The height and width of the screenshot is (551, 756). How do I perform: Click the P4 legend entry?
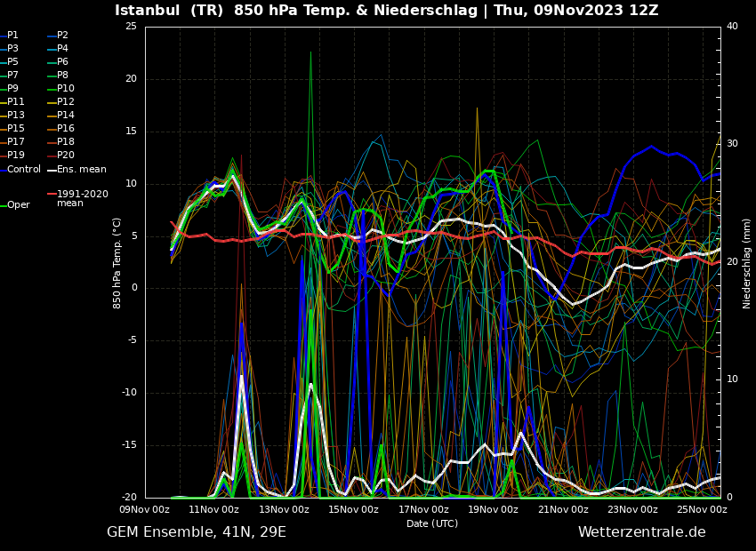click(x=58, y=49)
